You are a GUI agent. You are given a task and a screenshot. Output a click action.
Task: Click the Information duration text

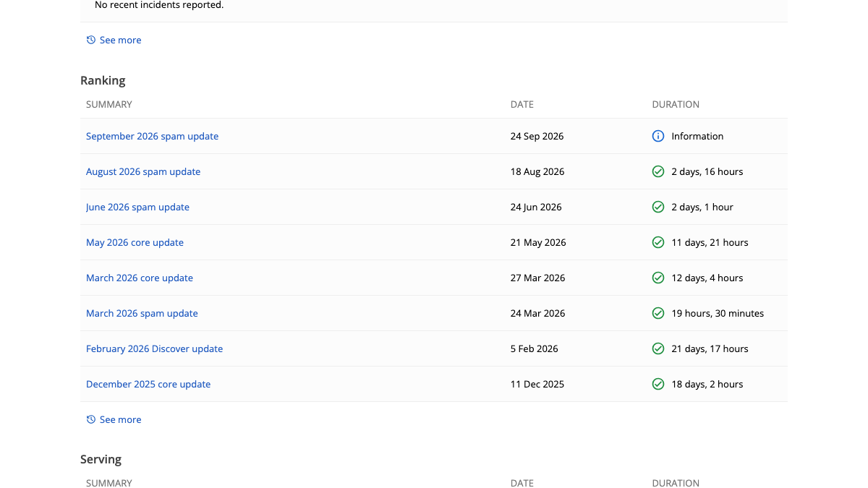pos(697,136)
